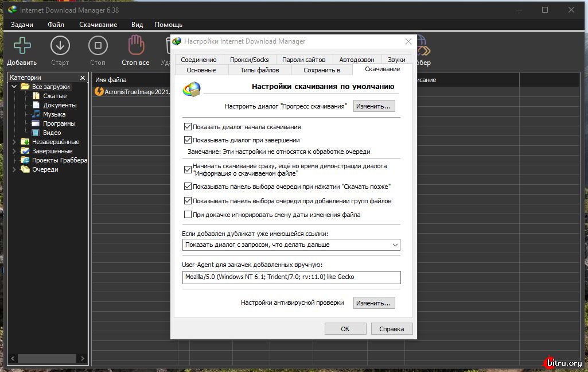The width and height of the screenshot is (588, 372).
Task: Select the Документы category icon
Action: [x=36, y=105]
